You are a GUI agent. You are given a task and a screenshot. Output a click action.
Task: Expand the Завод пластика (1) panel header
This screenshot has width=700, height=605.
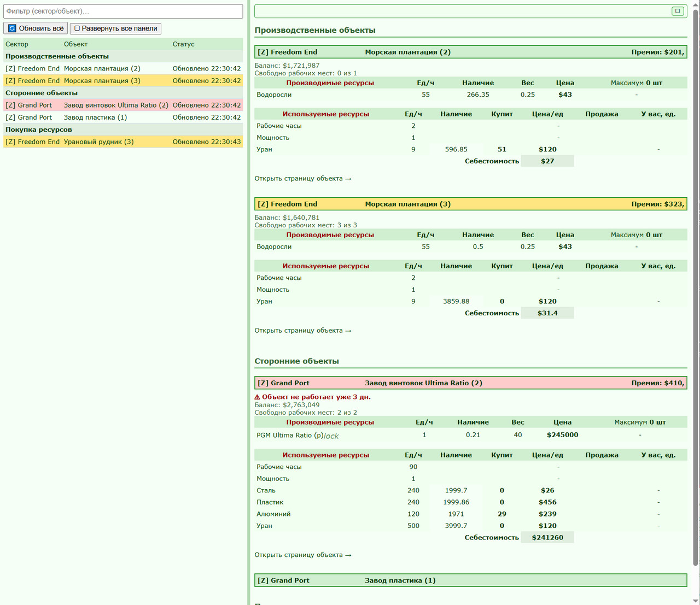click(x=471, y=580)
